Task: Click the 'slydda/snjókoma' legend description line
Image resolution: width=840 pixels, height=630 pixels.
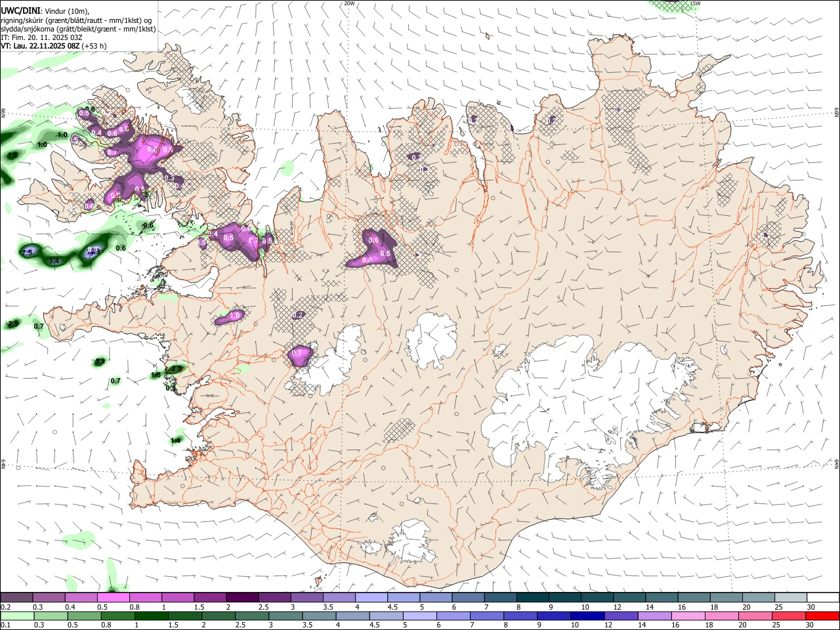Action: pos(78,29)
